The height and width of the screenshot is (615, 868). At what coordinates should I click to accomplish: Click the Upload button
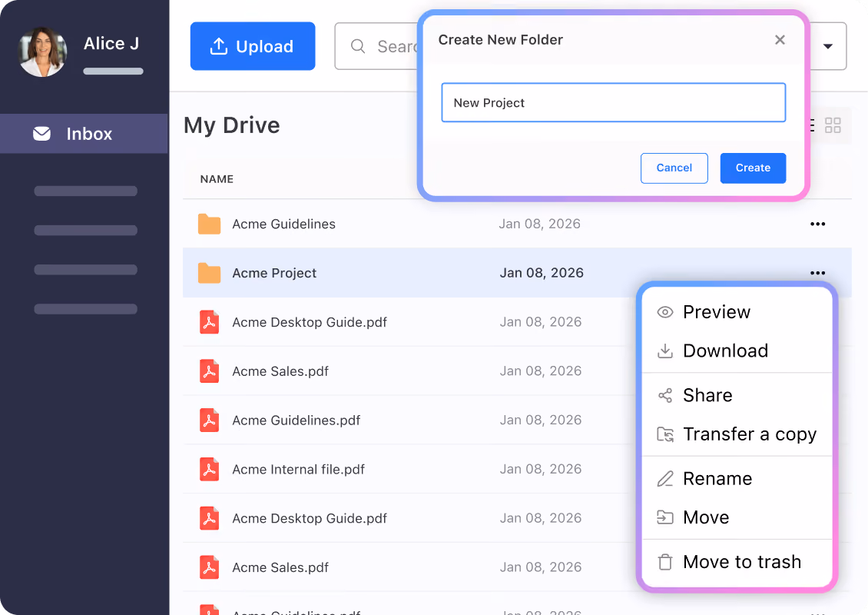tap(253, 46)
